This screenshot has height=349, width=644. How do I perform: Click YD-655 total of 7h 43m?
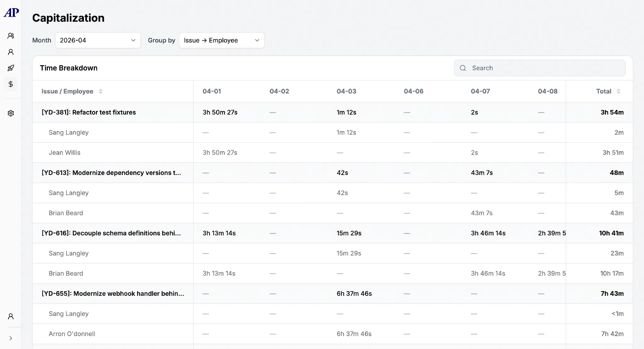click(612, 294)
